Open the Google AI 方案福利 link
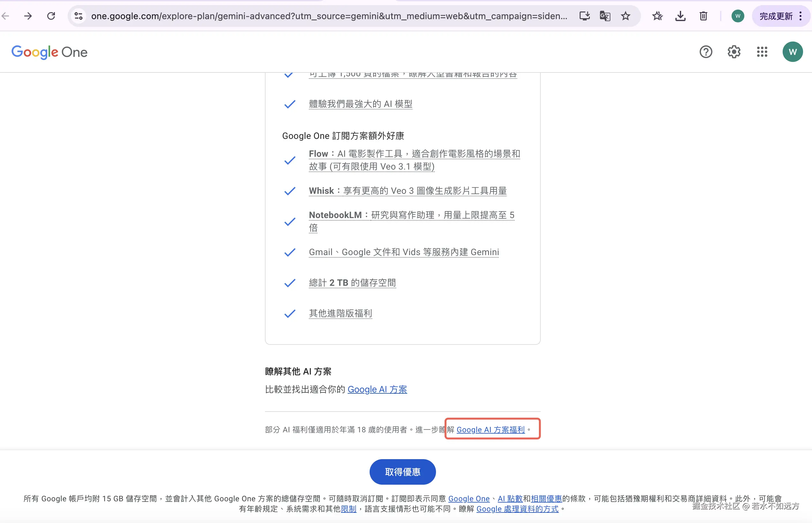Image resolution: width=812 pixels, height=523 pixels. (491, 430)
